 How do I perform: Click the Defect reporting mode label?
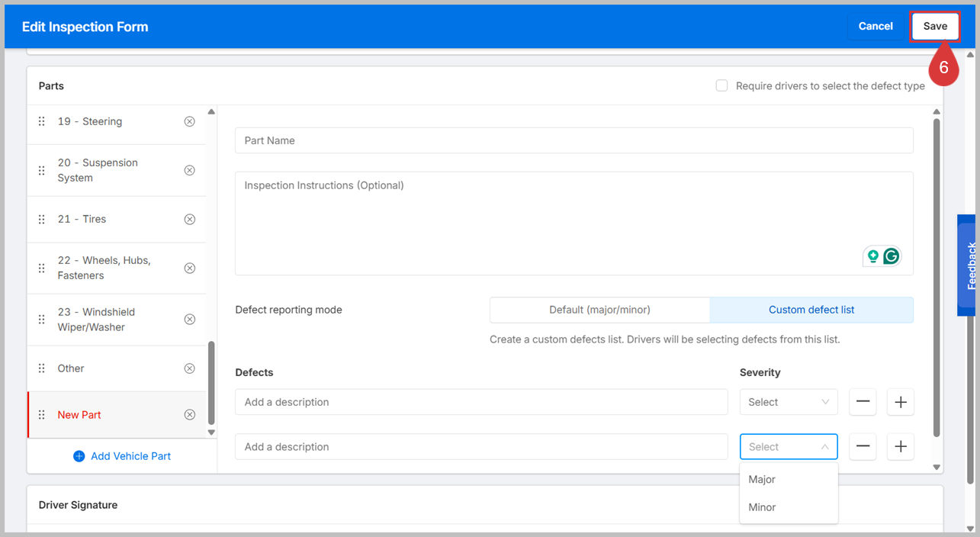(x=288, y=310)
